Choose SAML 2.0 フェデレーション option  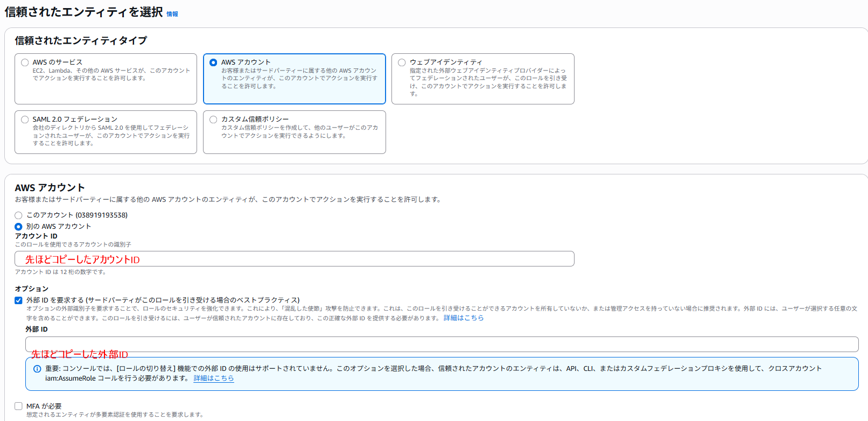pyautogui.click(x=25, y=120)
